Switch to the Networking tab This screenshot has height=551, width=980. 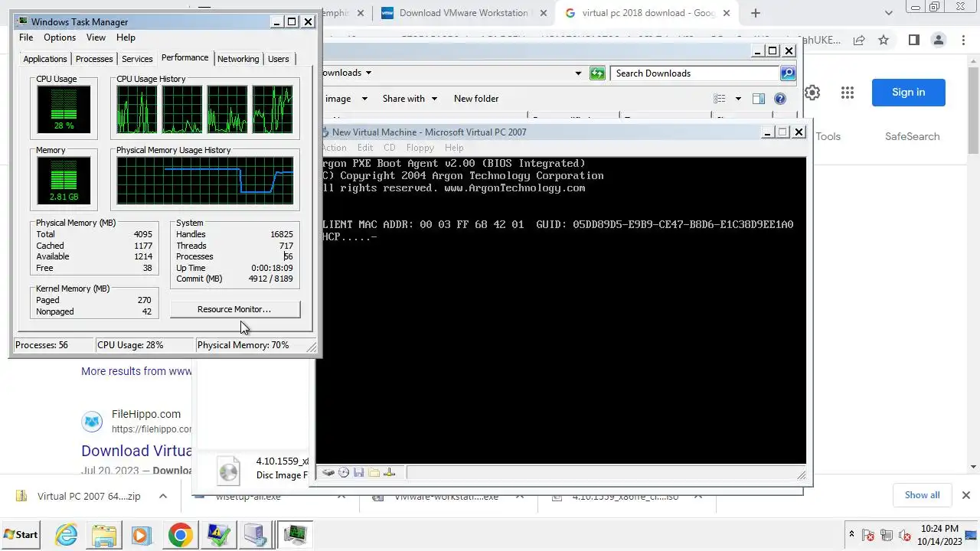(238, 59)
